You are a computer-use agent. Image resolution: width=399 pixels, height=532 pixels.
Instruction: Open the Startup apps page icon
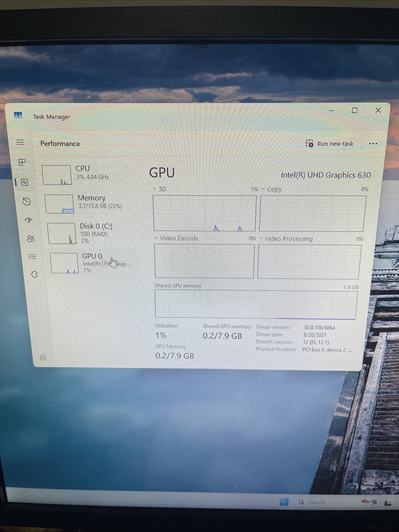pyautogui.click(x=29, y=220)
